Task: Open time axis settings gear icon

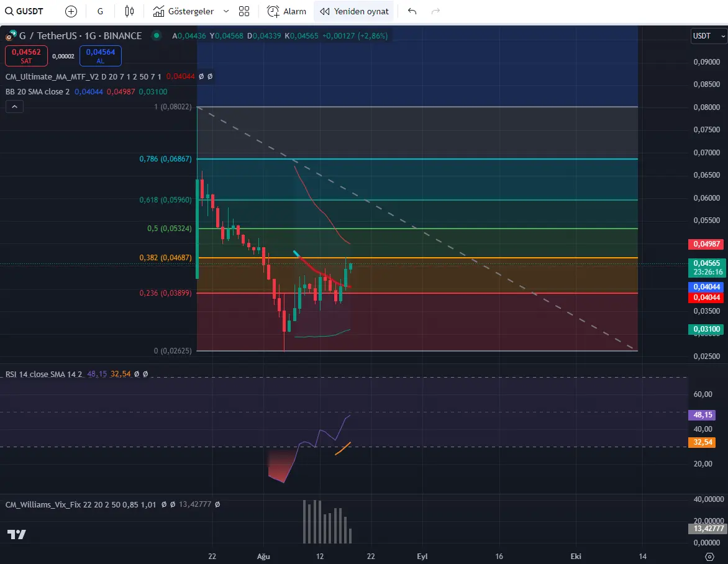Action: 709,557
